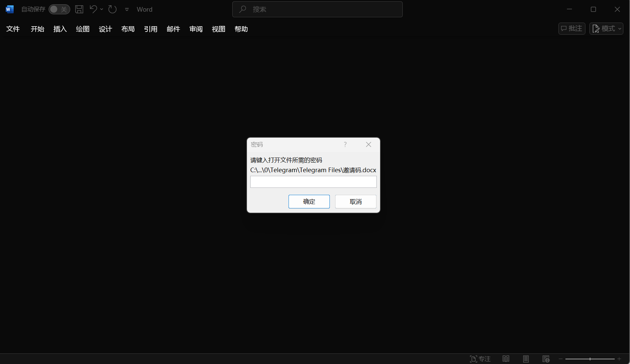Image resolution: width=630 pixels, height=364 pixels.
Task: Click the Word app logo icon
Action: point(10,9)
